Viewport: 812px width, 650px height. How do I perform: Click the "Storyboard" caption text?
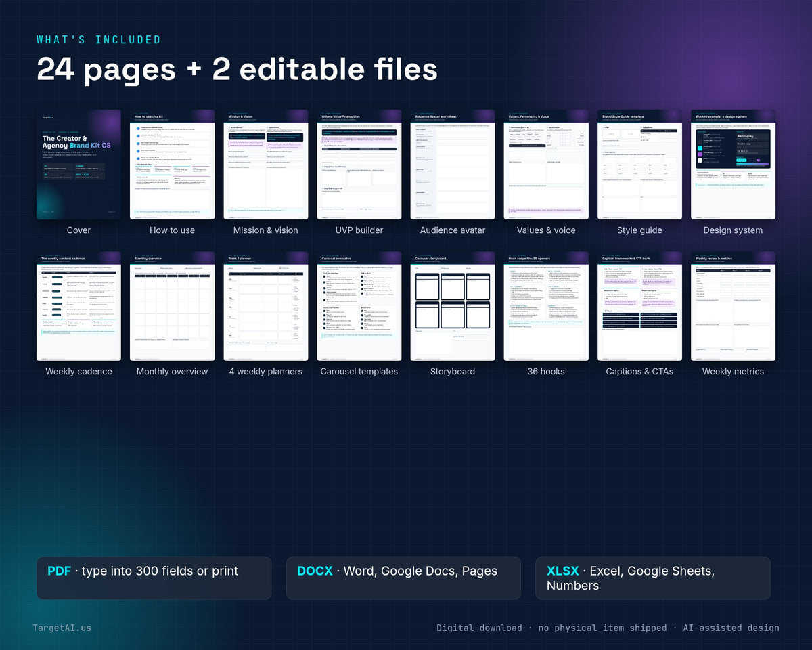click(453, 372)
